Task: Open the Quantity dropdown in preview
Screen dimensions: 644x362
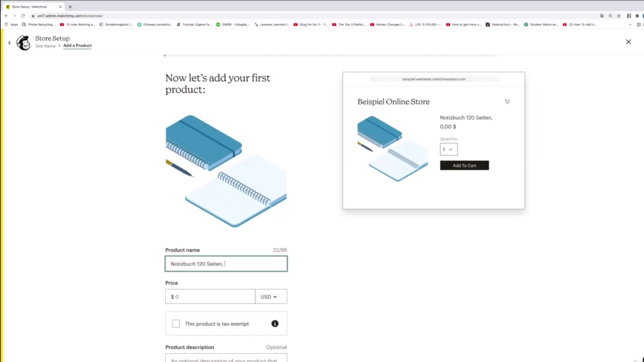Action: pyautogui.click(x=449, y=149)
